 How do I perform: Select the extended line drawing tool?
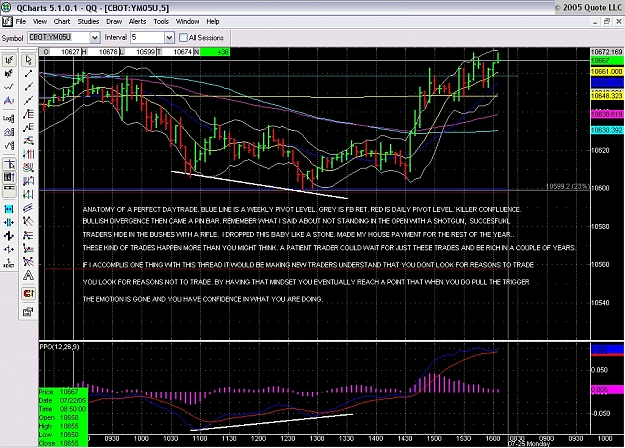click(x=28, y=100)
